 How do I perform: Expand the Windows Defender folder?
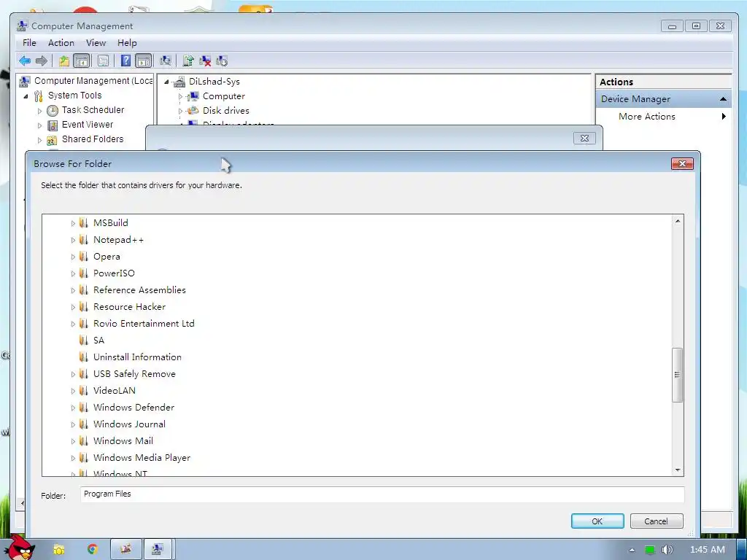pyautogui.click(x=73, y=408)
